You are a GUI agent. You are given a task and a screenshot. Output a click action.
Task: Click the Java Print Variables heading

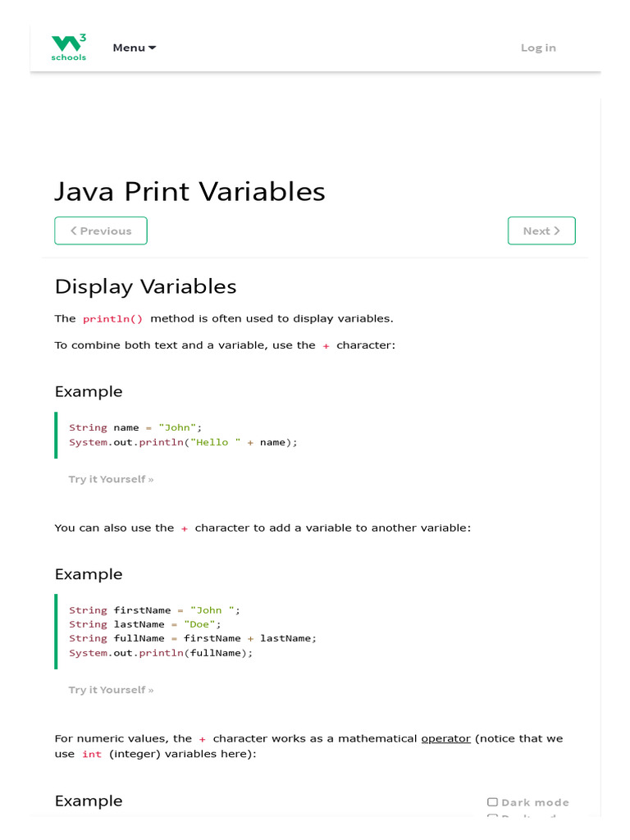189,191
